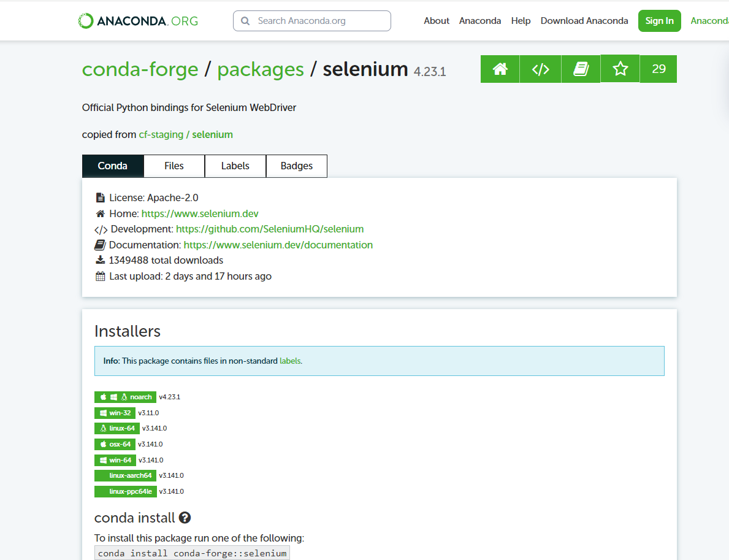Click the Sign In button
The width and height of the screenshot is (729, 560).
tap(659, 20)
